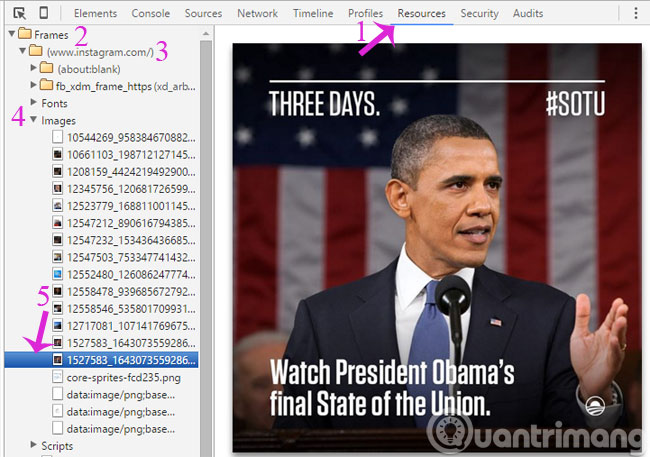Switch to the Audits tab

[x=528, y=13]
